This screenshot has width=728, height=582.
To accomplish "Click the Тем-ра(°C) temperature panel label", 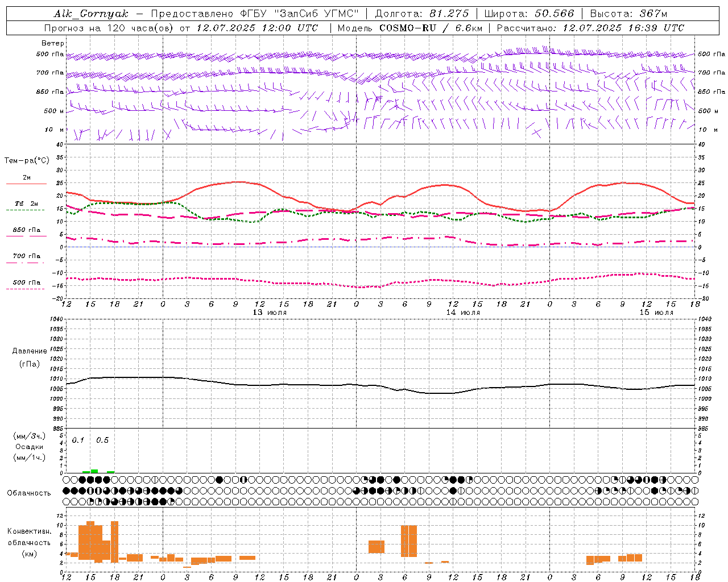I will pyautogui.click(x=27, y=161).
